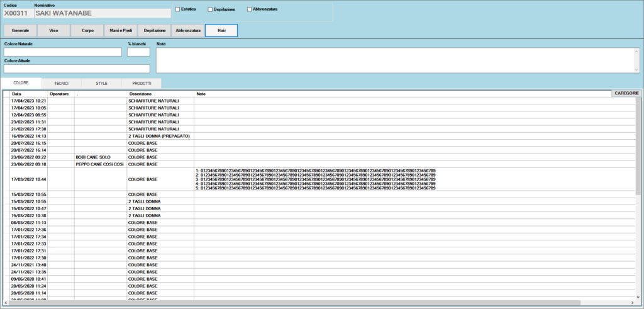This screenshot has height=309, width=644.
Task: Open the Corpo section button
Action: [x=87, y=30]
